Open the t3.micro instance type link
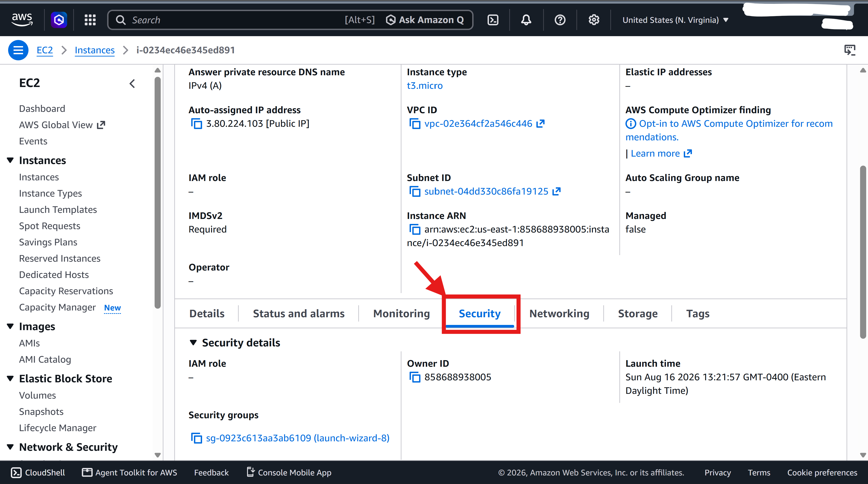Image resolution: width=868 pixels, height=484 pixels. 425,86
